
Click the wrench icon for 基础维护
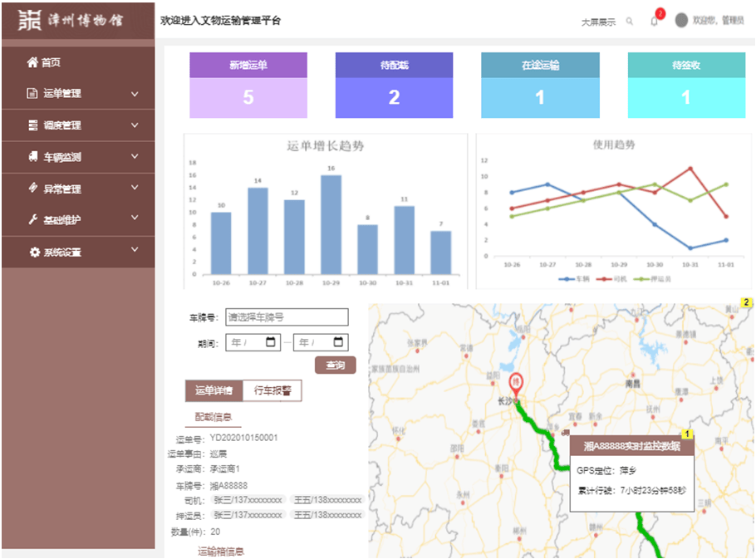tap(32, 220)
